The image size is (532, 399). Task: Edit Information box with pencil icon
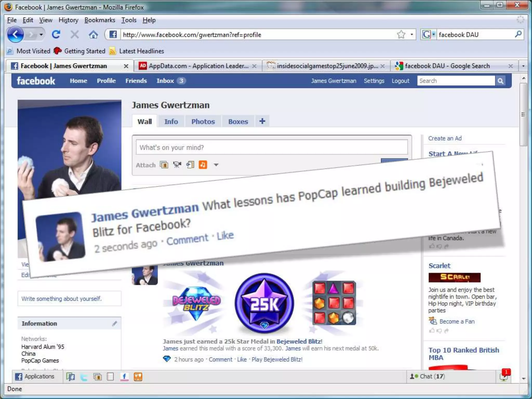[115, 323]
